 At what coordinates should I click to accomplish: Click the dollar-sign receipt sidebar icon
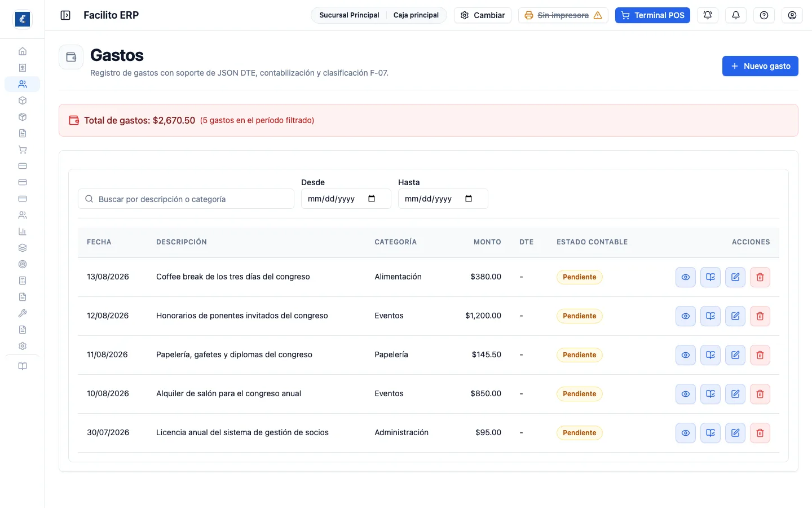point(23,68)
